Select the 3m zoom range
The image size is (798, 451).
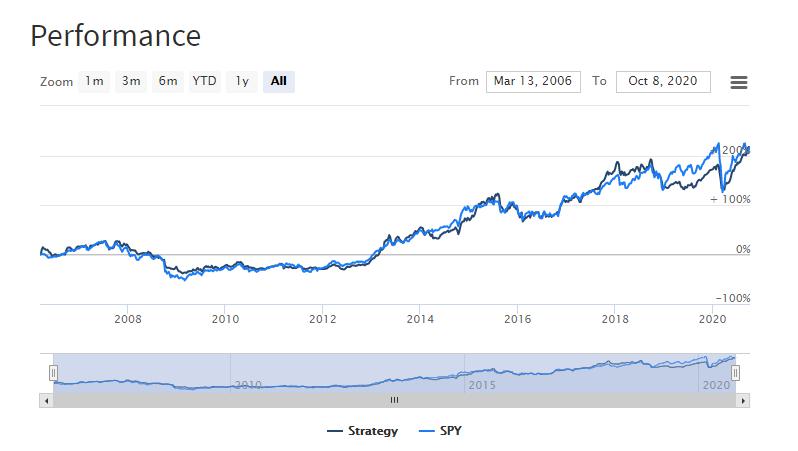click(131, 81)
